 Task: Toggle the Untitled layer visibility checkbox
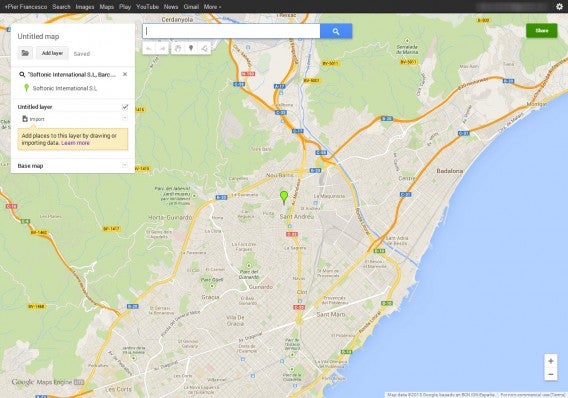pos(125,107)
